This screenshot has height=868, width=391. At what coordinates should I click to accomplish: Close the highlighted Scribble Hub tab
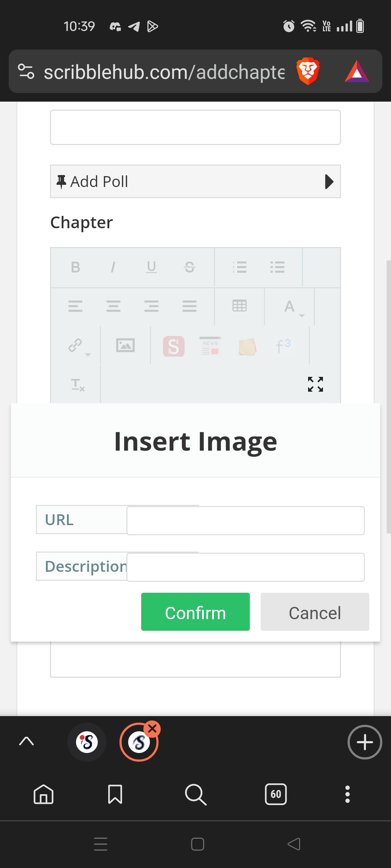point(152,729)
